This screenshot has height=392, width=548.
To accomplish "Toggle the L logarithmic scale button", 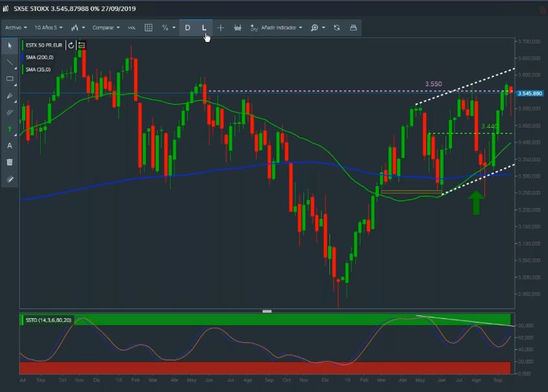I will (x=204, y=28).
